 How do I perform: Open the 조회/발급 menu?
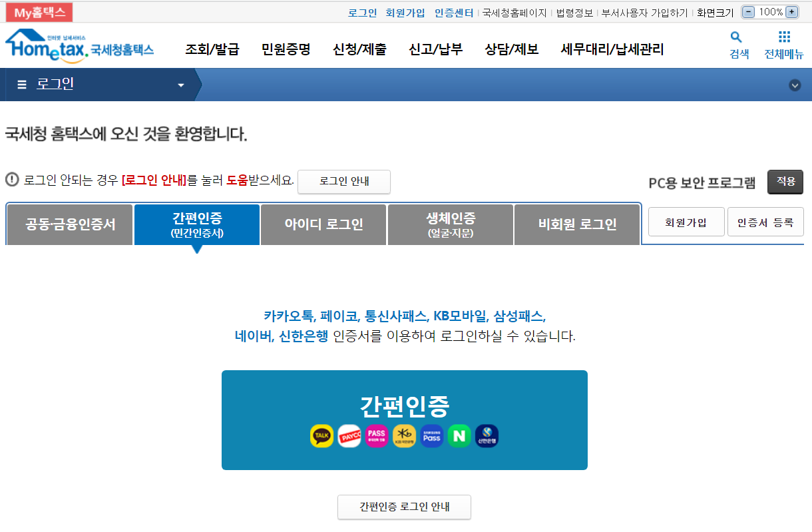click(x=212, y=49)
